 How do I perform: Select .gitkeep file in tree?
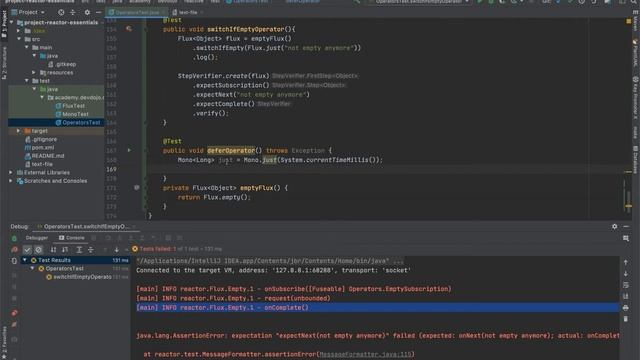(62, 64)
